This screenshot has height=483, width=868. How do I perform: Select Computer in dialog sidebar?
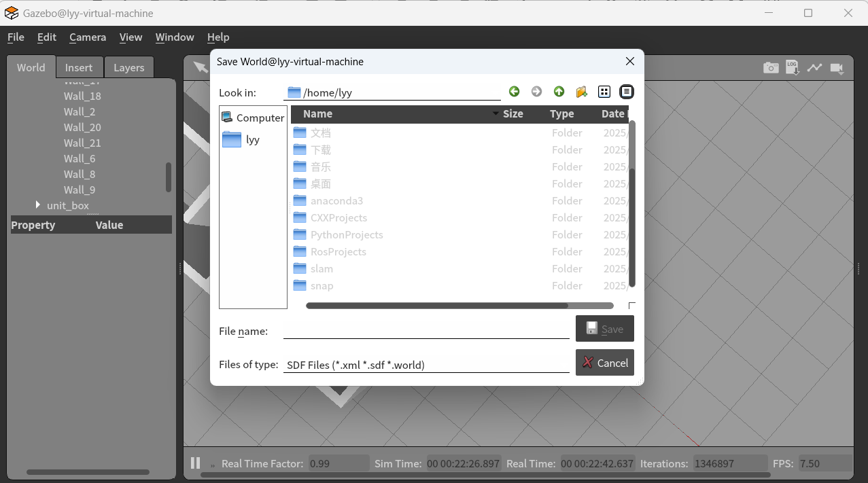click(253, 118)
